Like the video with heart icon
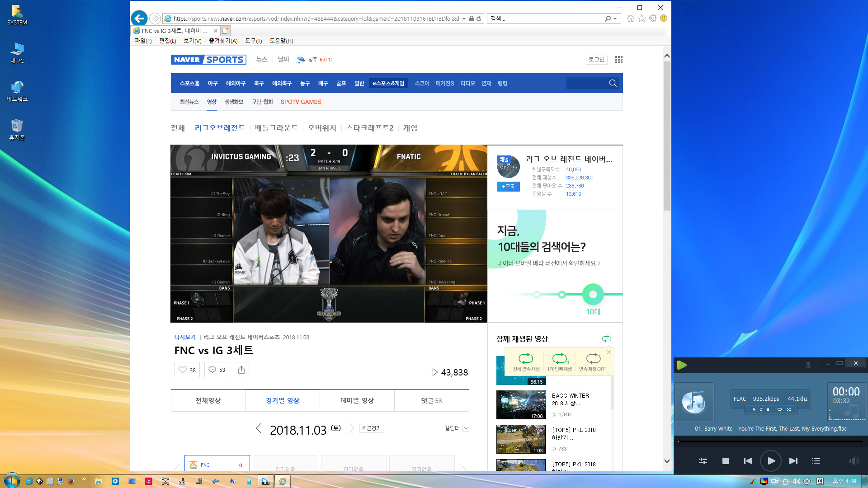 point(187,370)
